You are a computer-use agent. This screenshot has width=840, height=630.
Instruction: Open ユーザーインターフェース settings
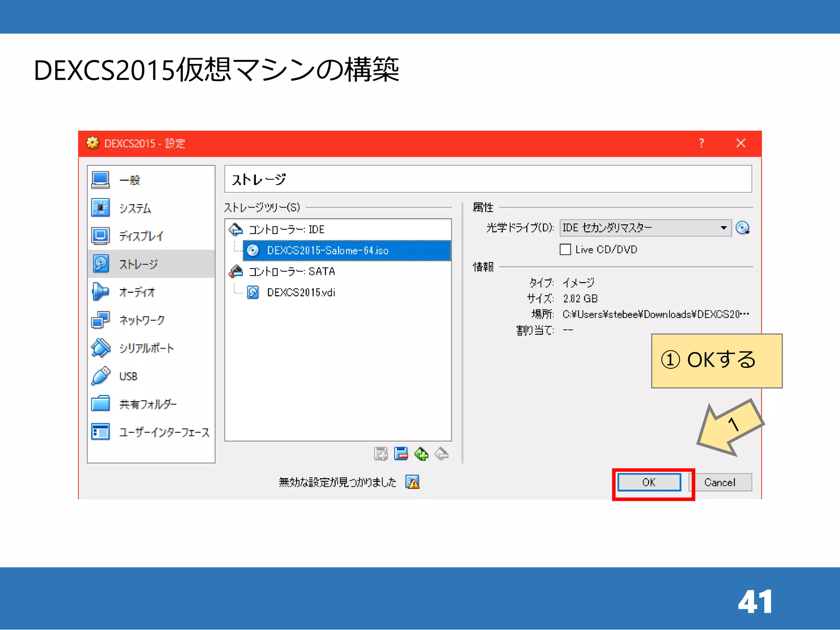coord(164,432)
